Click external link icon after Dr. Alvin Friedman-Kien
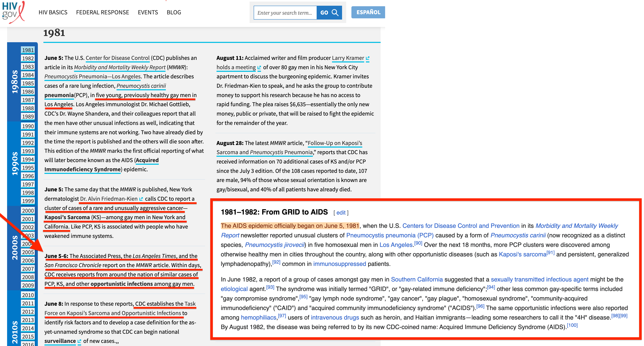This screenshot has width=644, height=346. coord(141,199)
